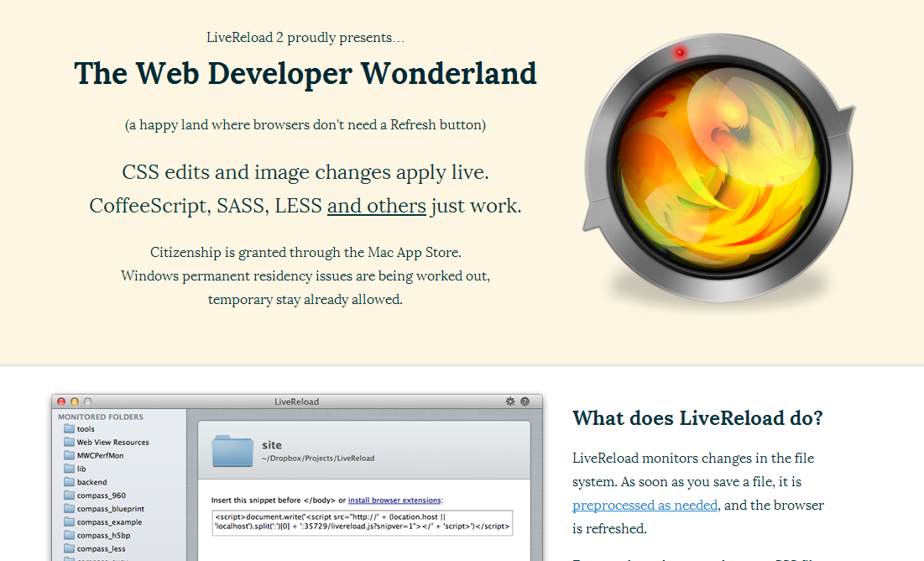Select the "compass_h5bp" folder
This screenshot has height=561, width=924.
tap(97, 536)
